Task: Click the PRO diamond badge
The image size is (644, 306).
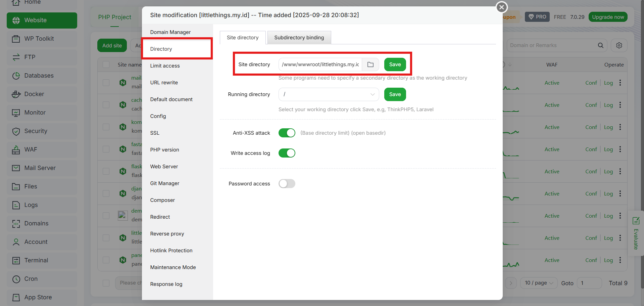Action: coord(537,17)
